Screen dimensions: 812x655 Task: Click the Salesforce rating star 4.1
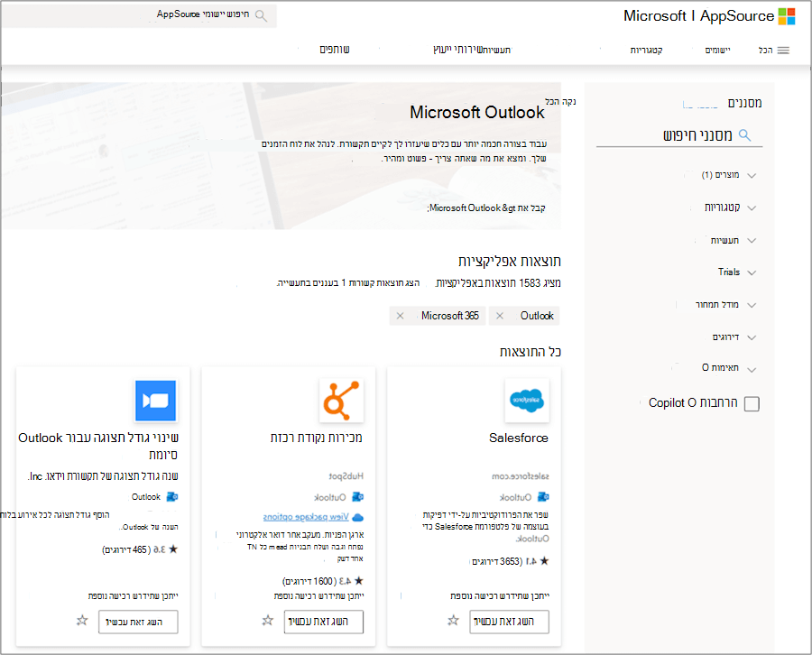pos(544,561)
